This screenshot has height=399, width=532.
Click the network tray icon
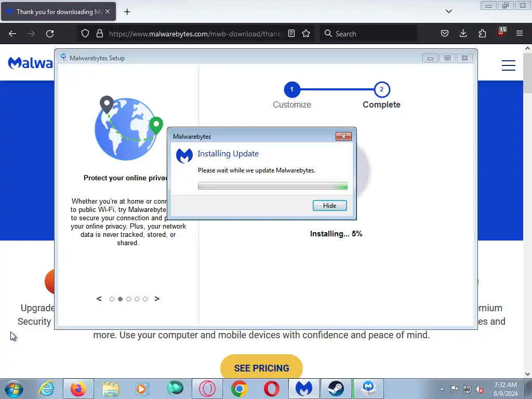tap(467, 389)
